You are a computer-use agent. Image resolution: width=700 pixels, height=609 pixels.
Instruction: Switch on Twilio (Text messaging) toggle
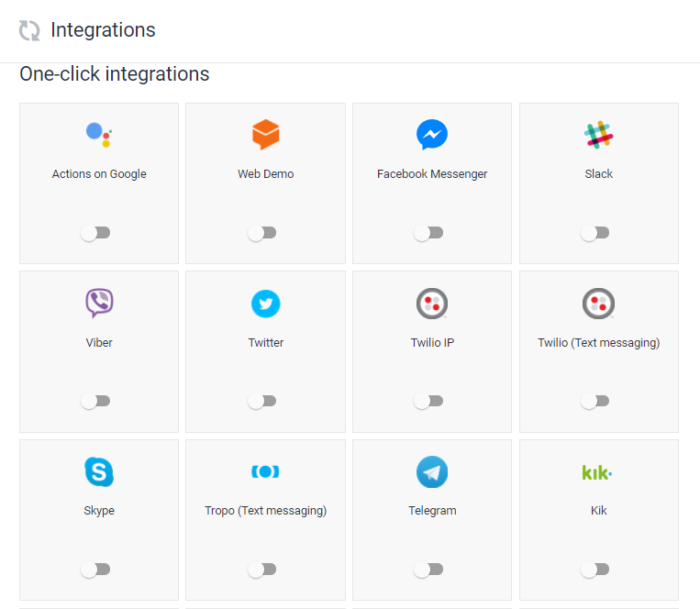[594, 401]
